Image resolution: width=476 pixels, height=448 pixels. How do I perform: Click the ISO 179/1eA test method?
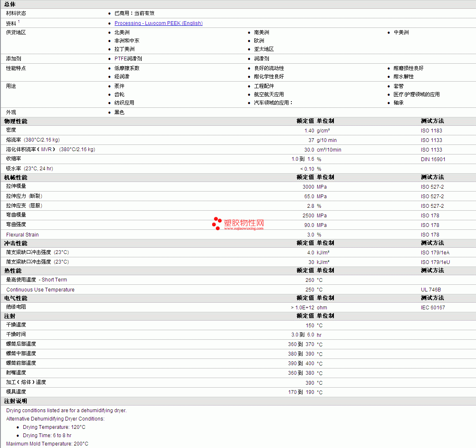[x=435, y=253]
